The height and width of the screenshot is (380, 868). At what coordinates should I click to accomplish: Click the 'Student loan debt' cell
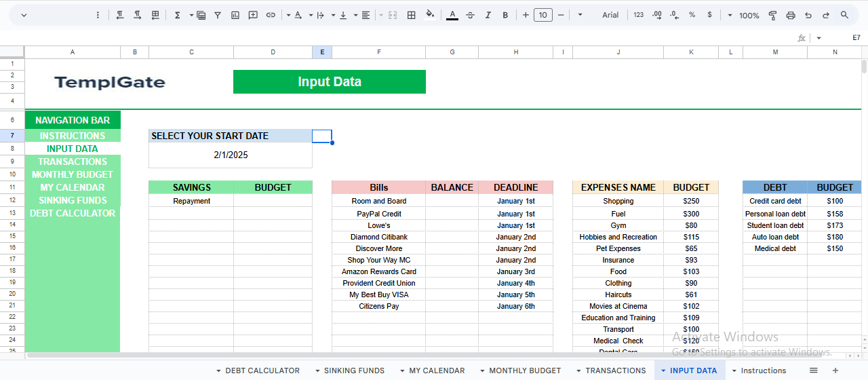pos(775,225)
